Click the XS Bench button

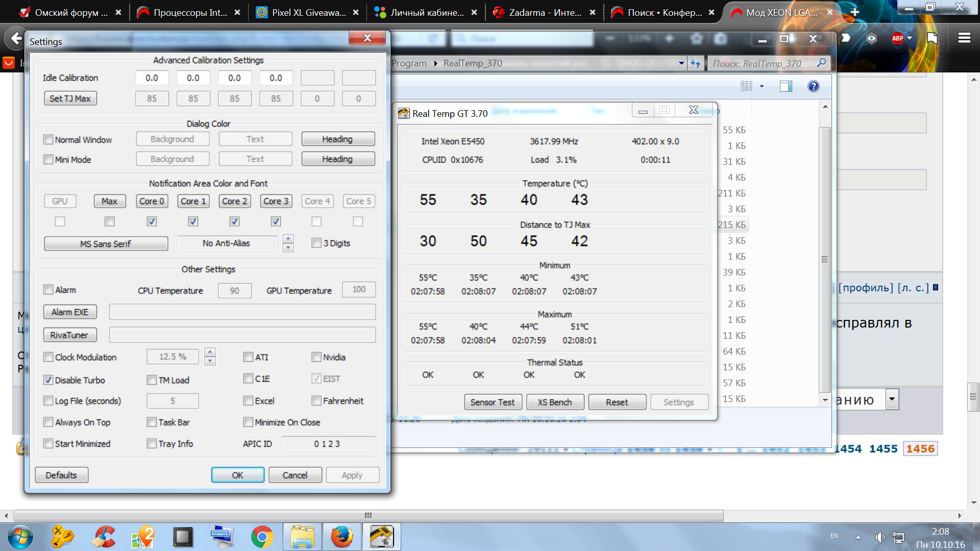[x=554, y=402]
